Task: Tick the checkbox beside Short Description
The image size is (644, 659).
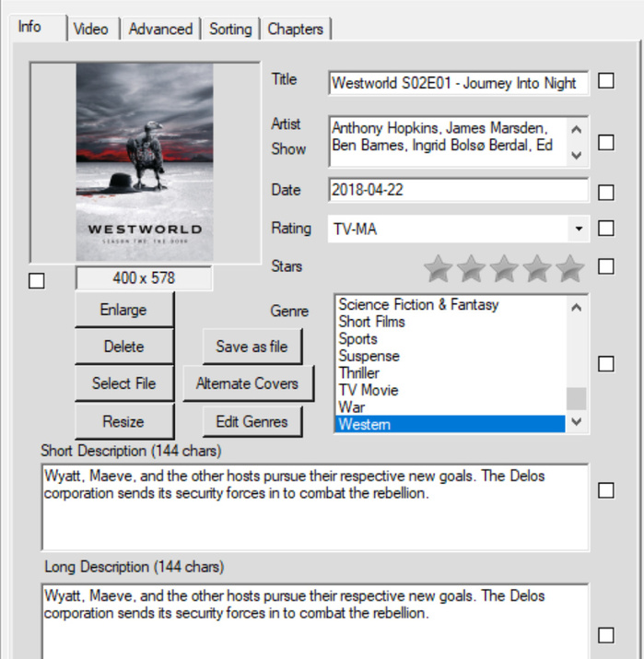Action: [x=606, y=490]
